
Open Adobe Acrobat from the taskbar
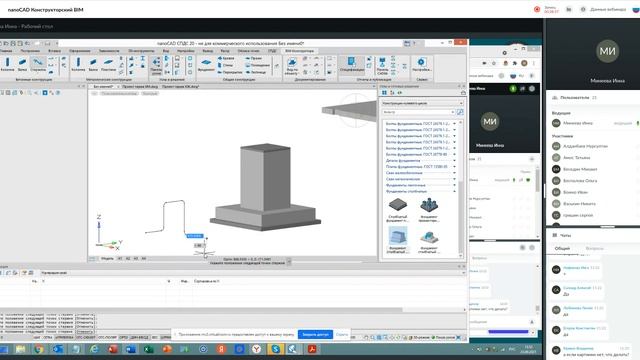[312, 349]
